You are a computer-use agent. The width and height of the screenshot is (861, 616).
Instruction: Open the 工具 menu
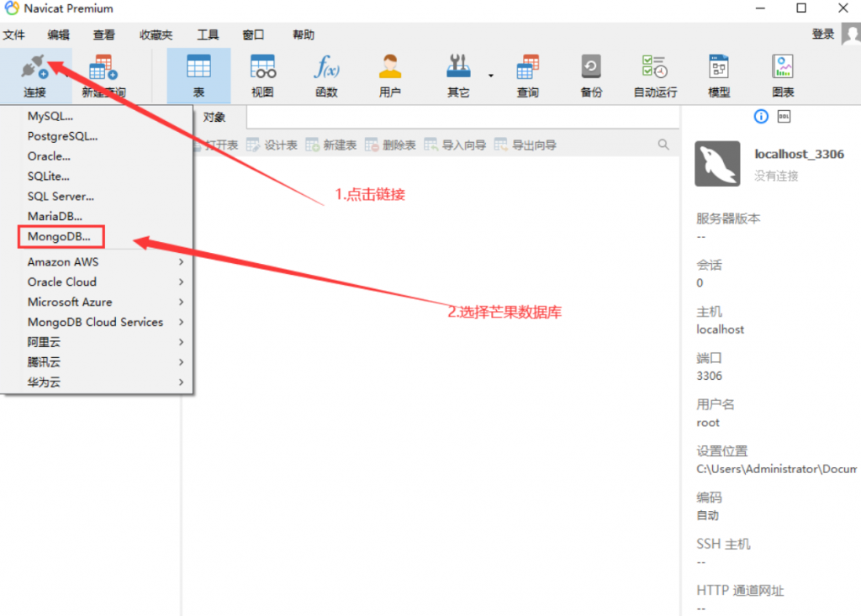click(207, 34)
